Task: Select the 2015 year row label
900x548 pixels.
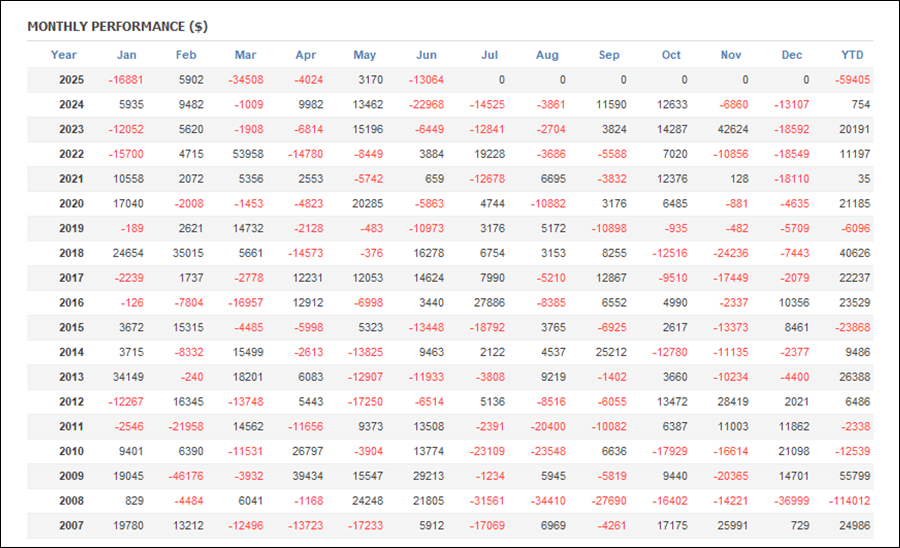Action: point(71,327)
